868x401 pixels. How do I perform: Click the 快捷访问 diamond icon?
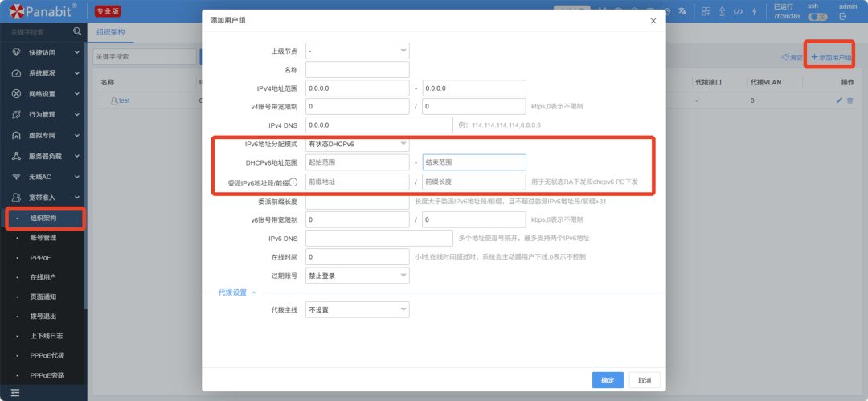tap(16, 52)
